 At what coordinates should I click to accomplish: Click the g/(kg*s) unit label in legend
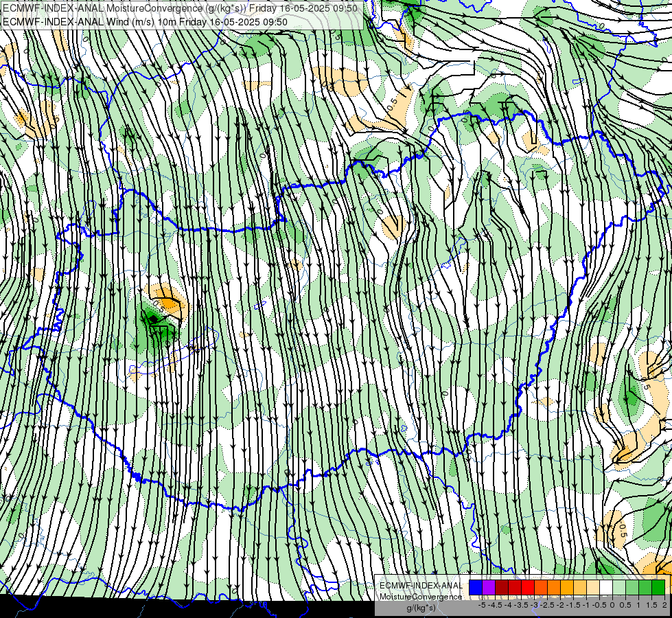point(421,608)
